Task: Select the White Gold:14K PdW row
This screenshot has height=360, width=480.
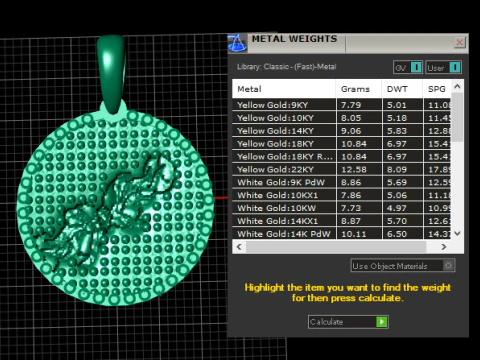Action: [x=342, y=234]
